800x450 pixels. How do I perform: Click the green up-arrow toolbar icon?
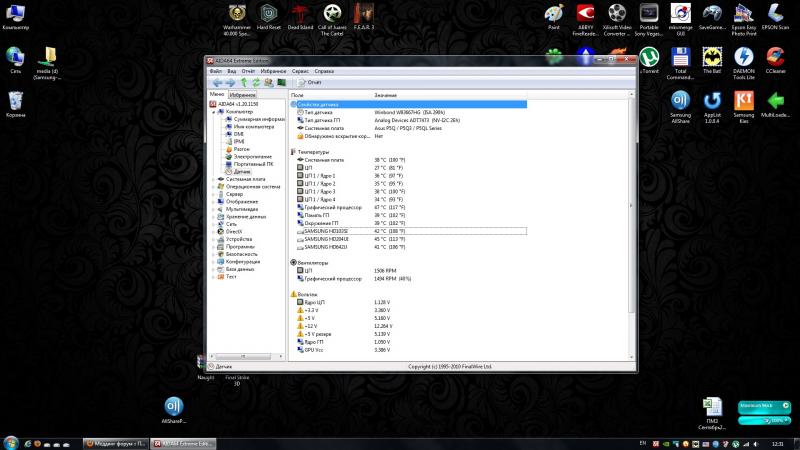(x=244, y=82)
